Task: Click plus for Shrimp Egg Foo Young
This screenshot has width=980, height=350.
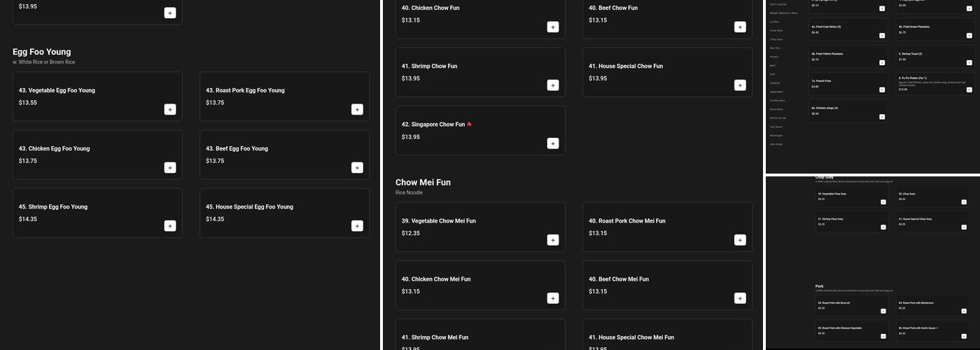Action: point(170,225)
